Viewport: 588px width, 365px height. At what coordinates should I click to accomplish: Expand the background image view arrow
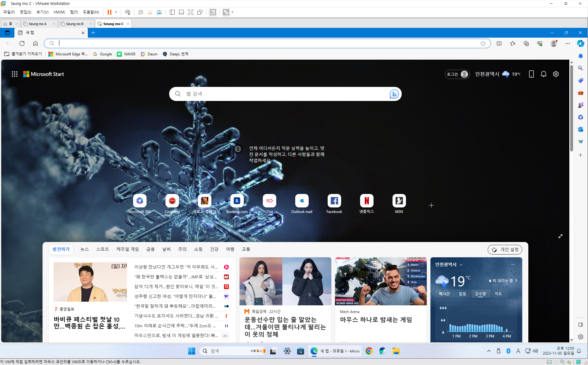(x=560, y=236)
